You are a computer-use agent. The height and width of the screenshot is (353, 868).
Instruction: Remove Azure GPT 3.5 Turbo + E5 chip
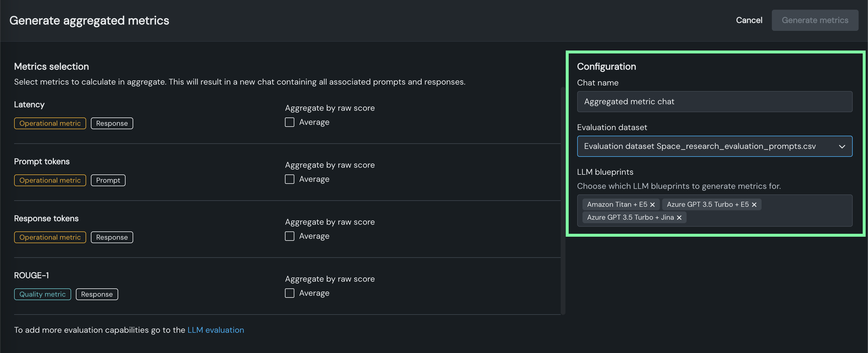point(754,205)
